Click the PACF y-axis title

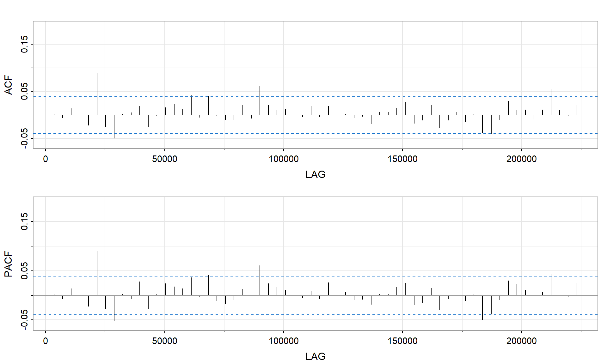coord(9,264)
